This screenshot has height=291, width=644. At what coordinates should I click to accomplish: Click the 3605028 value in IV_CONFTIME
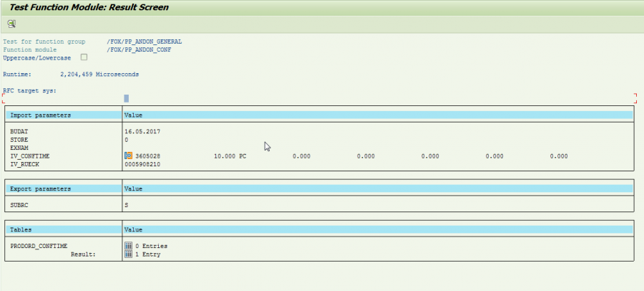pyautogui.click(x=147, y=156)
